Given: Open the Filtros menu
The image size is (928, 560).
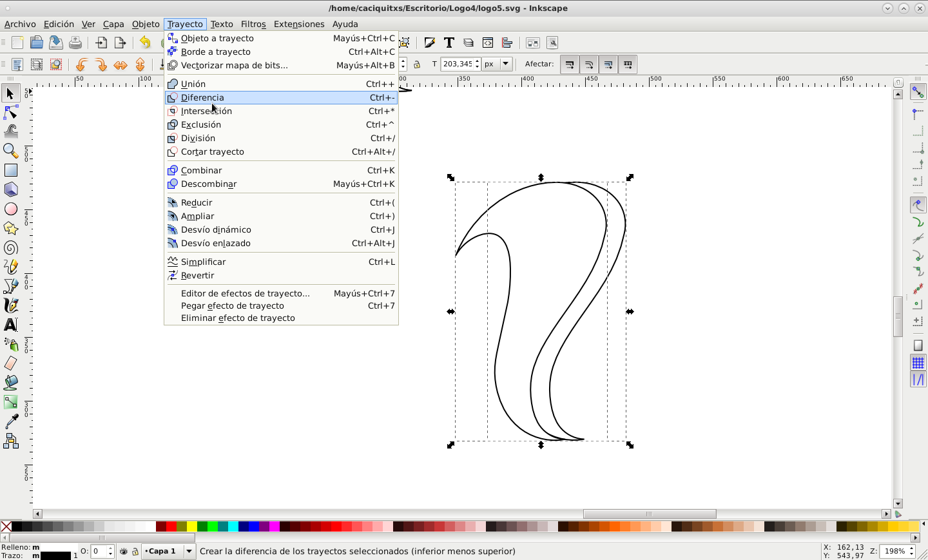Looking at the screenshot, I should 253,24.
